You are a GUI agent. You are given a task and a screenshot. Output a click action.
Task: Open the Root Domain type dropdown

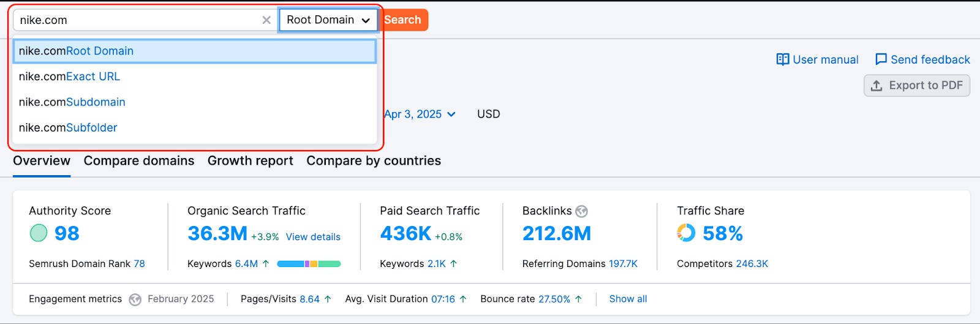pos(328,20)
